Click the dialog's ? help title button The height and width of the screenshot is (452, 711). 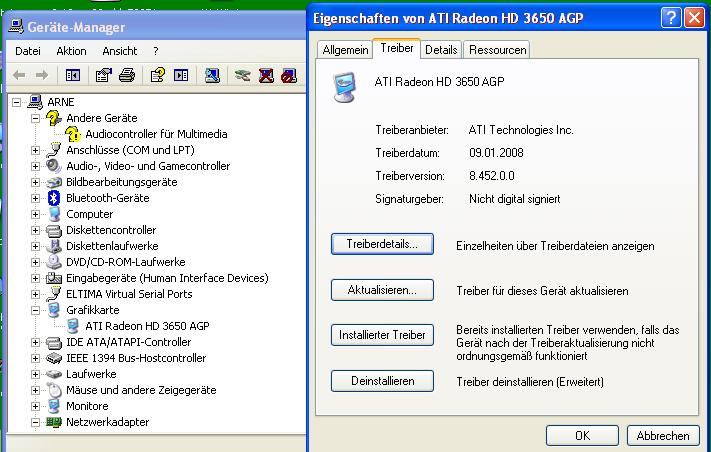click(671, 18)
